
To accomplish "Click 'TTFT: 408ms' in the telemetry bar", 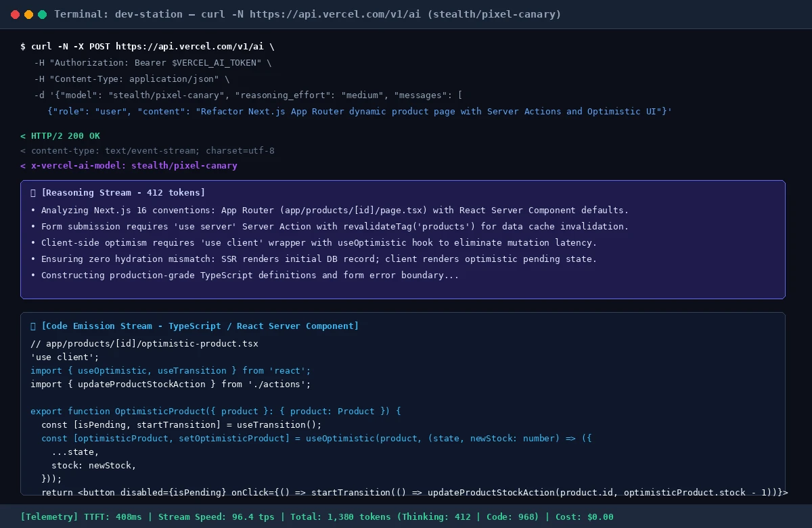I will point(112,516).
